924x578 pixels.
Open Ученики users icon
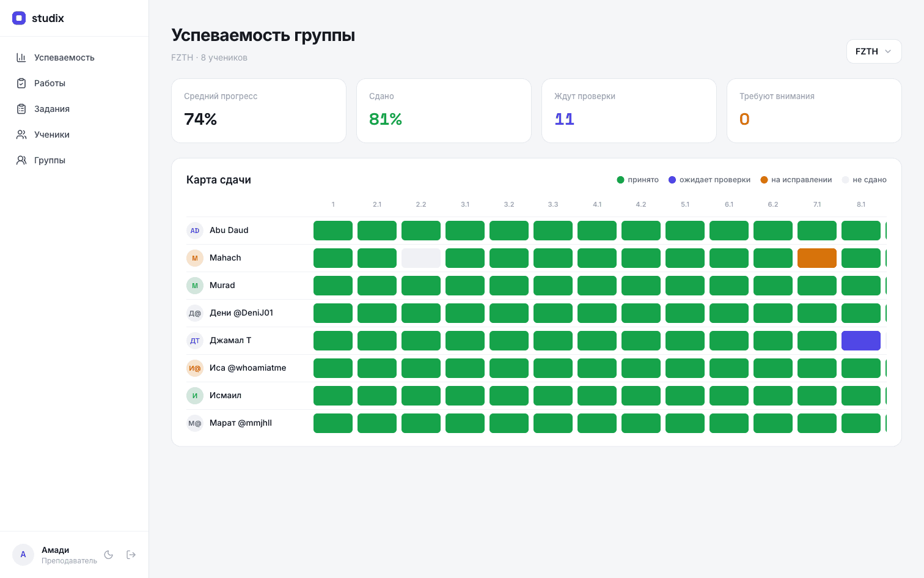(x=21, y=135)
